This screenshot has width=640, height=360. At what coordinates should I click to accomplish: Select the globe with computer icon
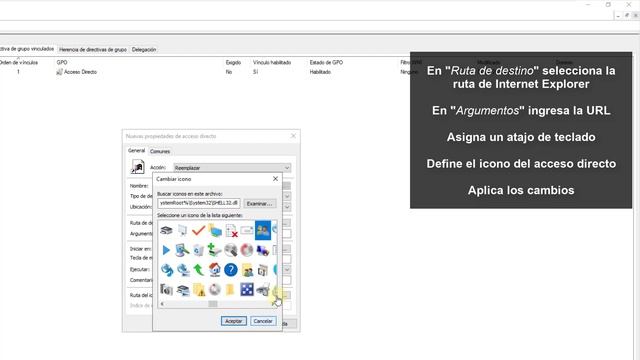[x=183, y=270]
